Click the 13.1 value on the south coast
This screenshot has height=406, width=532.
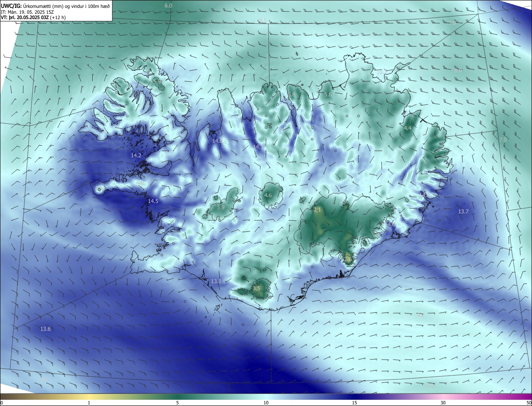[216, 281]
